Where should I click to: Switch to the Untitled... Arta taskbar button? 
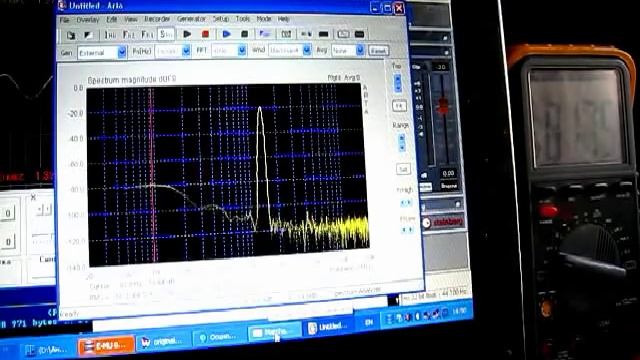tap(328, 327)
